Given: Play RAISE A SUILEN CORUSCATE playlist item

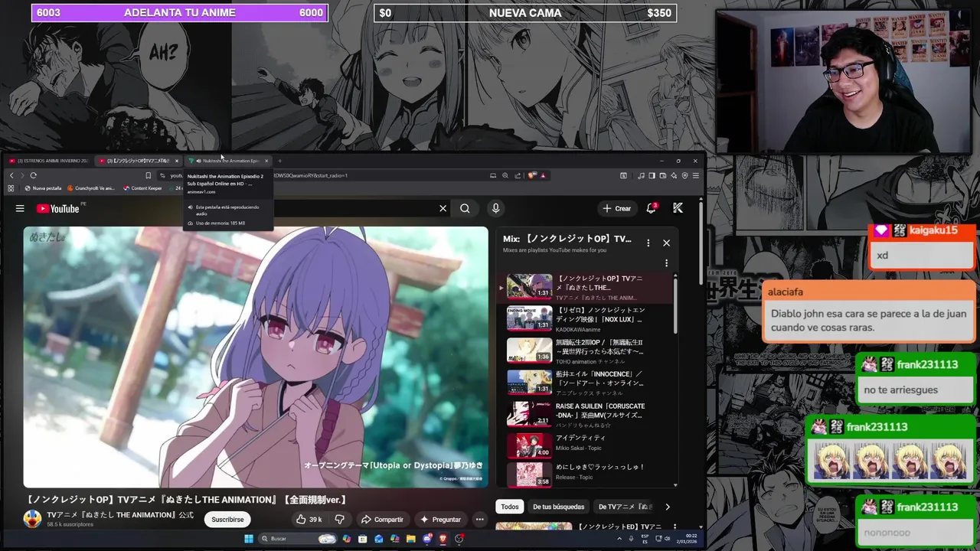Looking at the screenshot, I should pyautogui.click(x=586, y=415).
